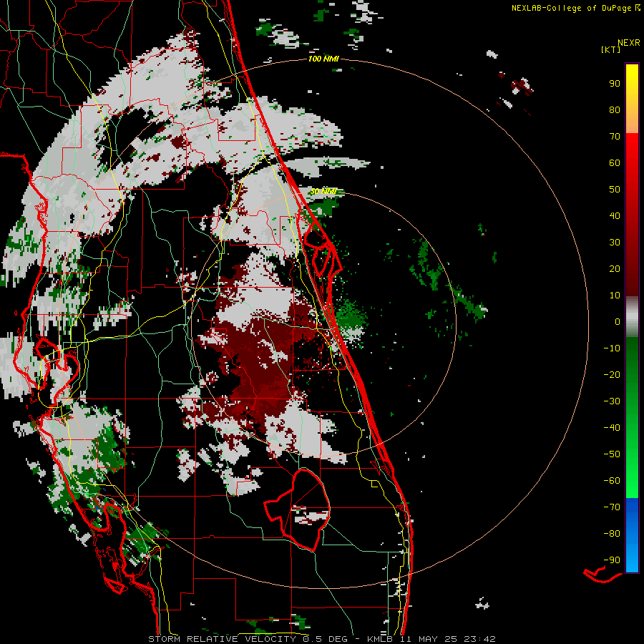This screenshot has height=644, width=644.
Task: Click the 0 value on the velocity scale
Action: click(x=618, y=321)
